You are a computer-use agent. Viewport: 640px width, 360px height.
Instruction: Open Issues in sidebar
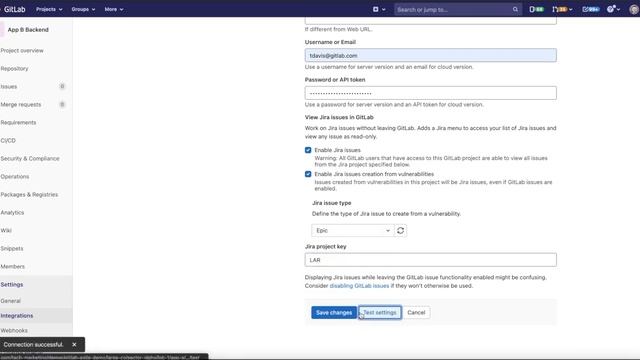click(x=9, y=87)
